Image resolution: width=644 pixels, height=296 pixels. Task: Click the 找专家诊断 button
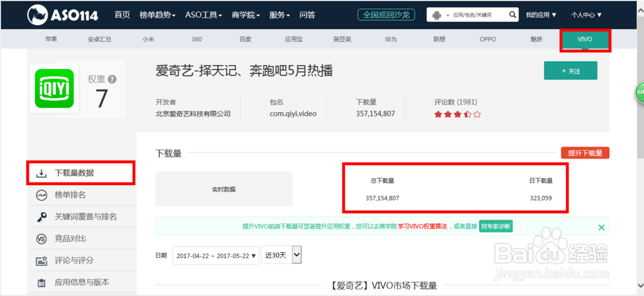point(495,226)
